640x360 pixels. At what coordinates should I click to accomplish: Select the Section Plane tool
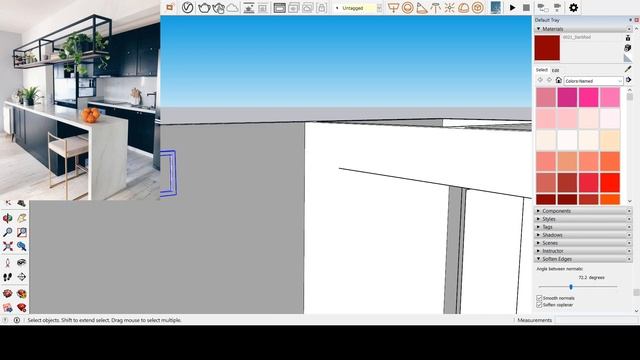22,277
